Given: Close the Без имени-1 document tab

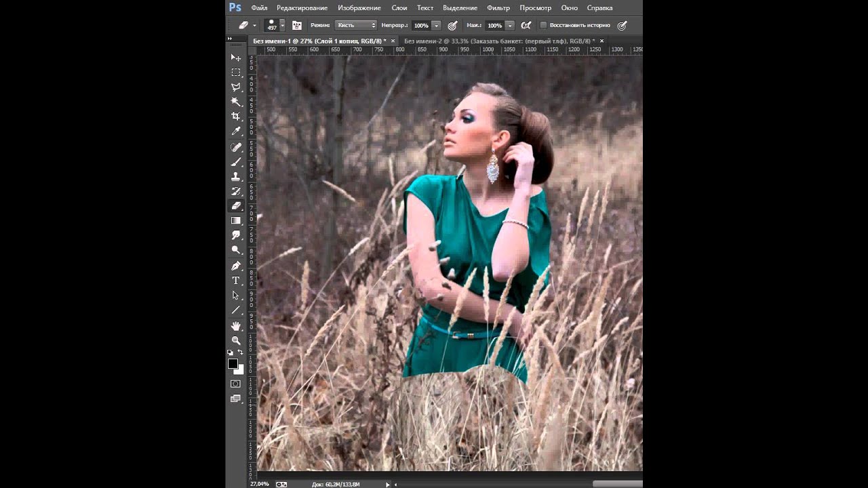Looking at the screenshot, I should [393, 41].
